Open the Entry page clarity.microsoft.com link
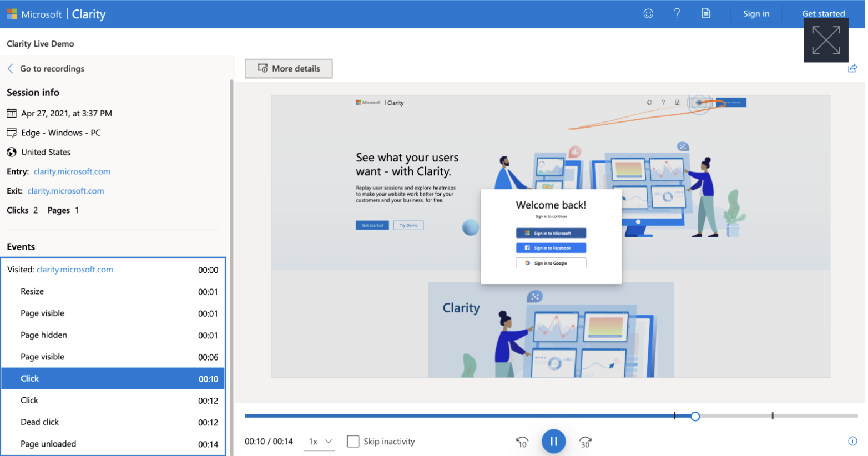868x456 pixels. tap(72, 171)
